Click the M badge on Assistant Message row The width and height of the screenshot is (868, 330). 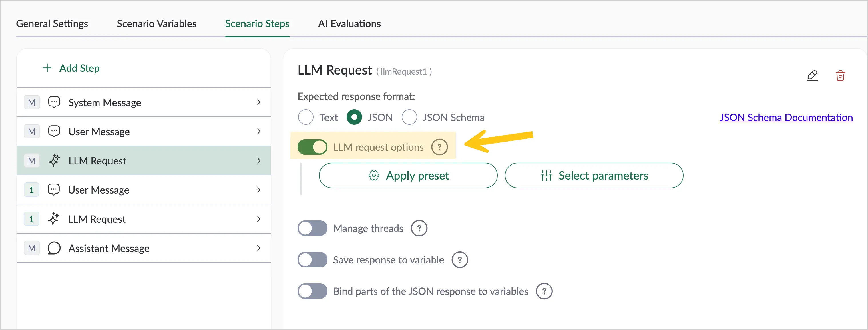click(32, 248)
